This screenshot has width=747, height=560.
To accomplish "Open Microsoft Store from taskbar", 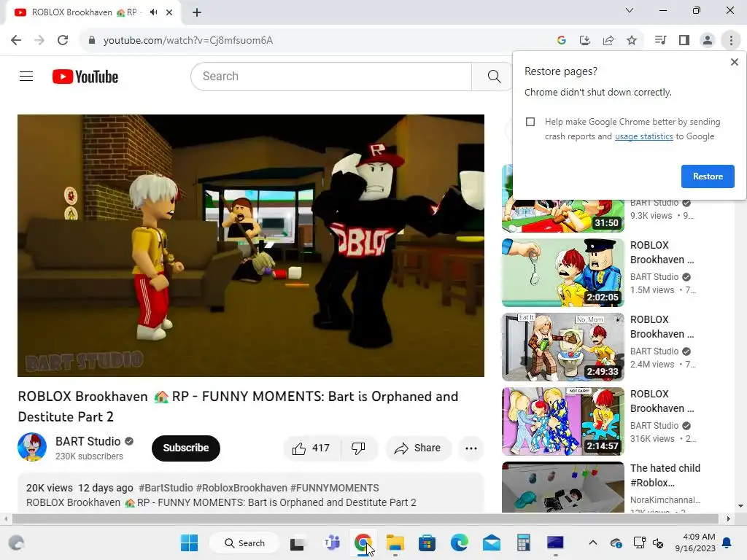I will (427, 542).
